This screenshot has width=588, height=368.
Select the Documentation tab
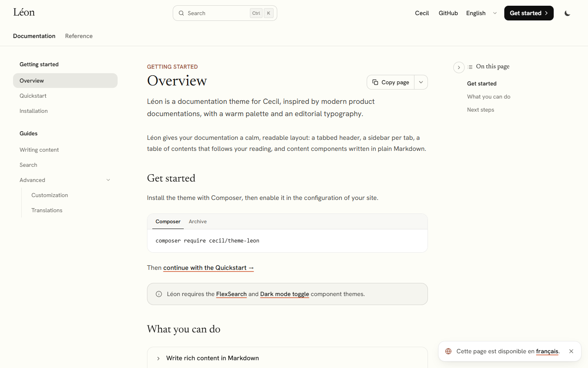pyautogui.click(x=34, y=36)
